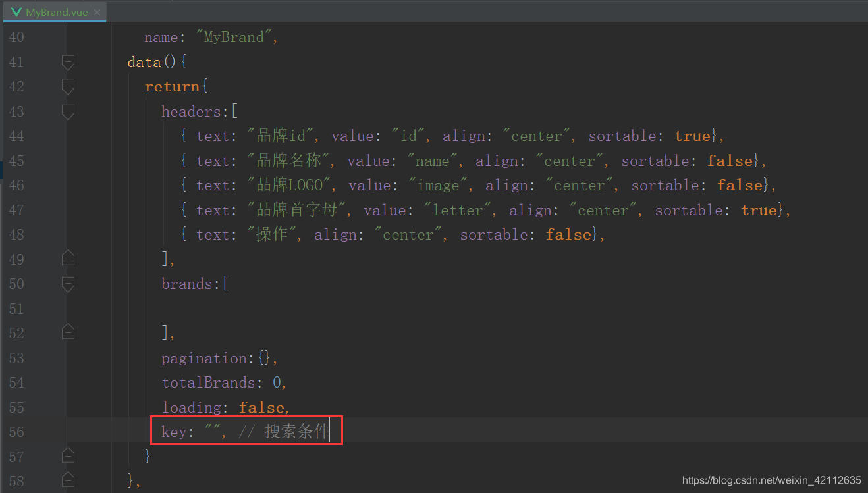Click the fold end marker on line 49

click(68, 259)
